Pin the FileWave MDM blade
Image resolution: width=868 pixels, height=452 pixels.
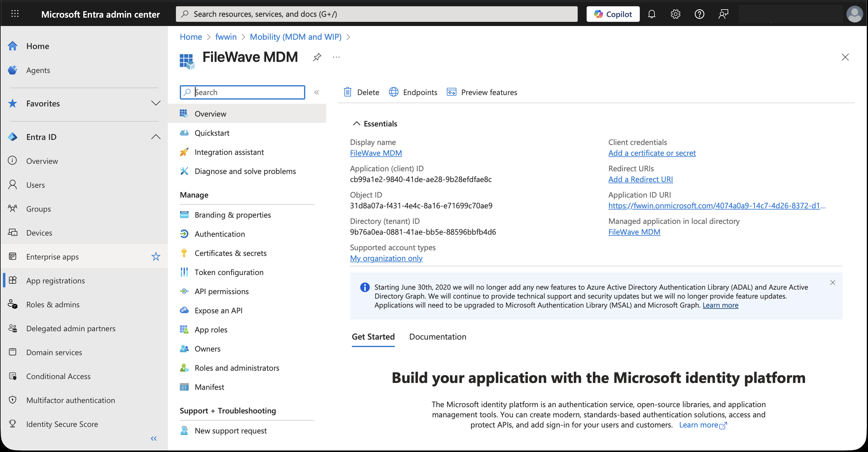click(x=317, y=57)
